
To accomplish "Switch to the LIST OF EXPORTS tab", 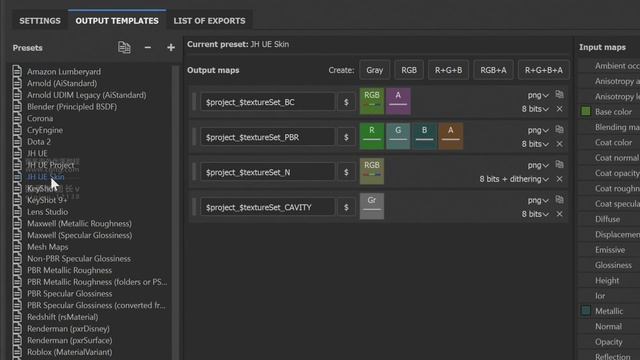I will tap(209, 21).
